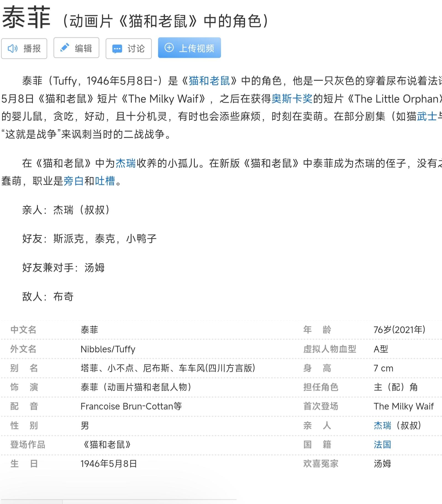Click the 身高 label

click(317, 368)
